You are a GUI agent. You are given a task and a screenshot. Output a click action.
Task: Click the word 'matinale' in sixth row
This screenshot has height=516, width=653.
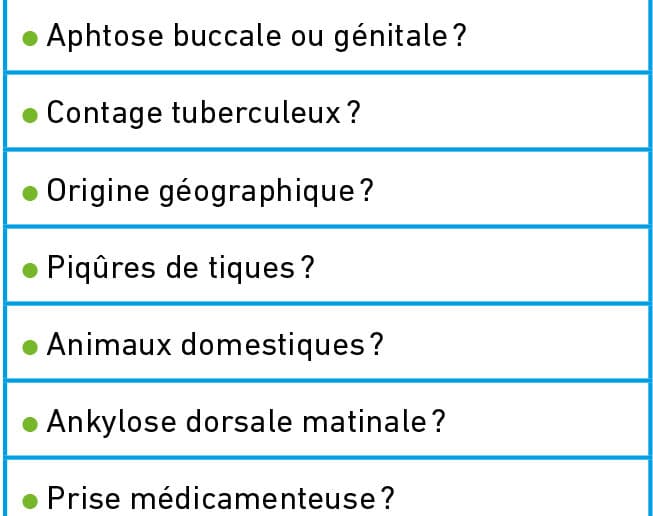point(364,422)
